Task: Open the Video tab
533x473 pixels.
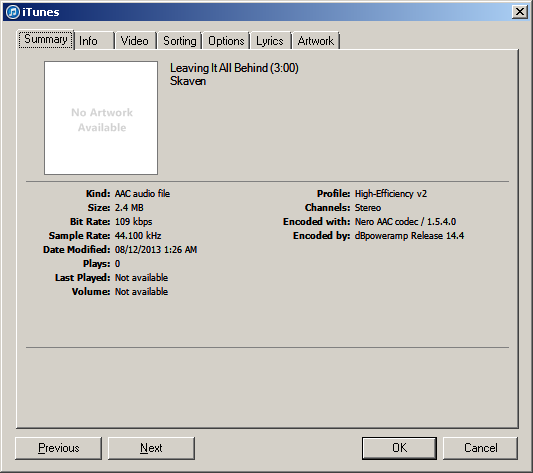Action: coord(135,41)
